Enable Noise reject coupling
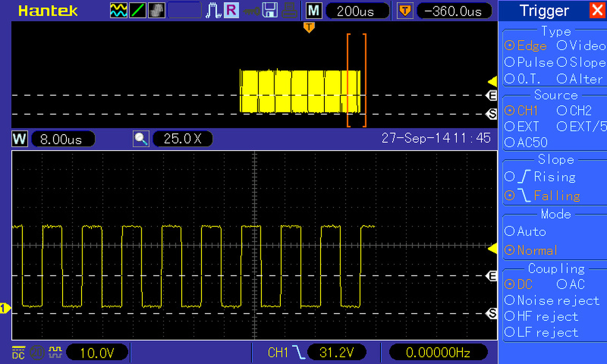Image resolution: width=607 pixels, height=364 pixels. tap(552, 300)
